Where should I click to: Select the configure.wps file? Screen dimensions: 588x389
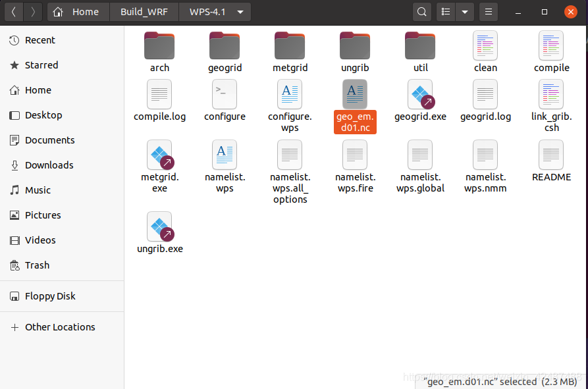[x=290, y=106]
